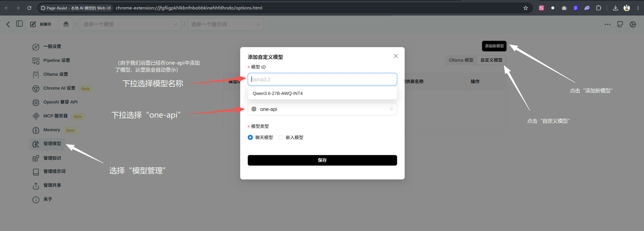This screenshot has width=644, height=231.
Task: Click the incognito temporary chat icon
Action: 66,24
